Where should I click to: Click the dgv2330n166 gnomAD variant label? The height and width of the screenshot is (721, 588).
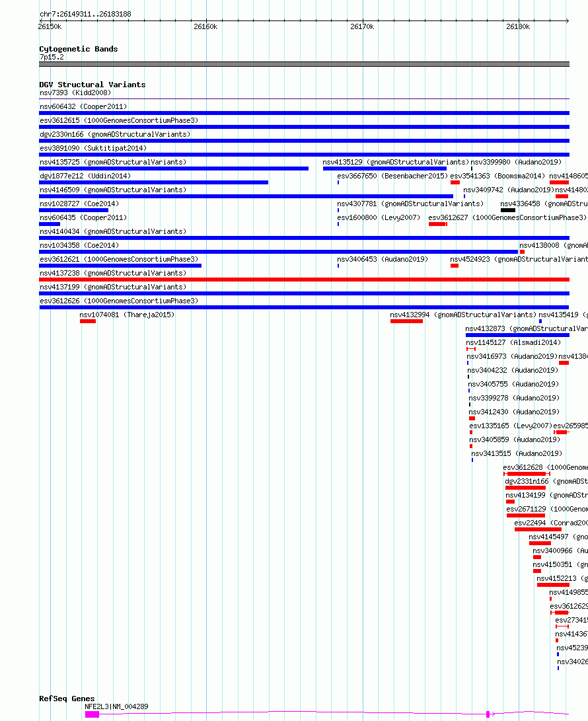click(115, 134)
